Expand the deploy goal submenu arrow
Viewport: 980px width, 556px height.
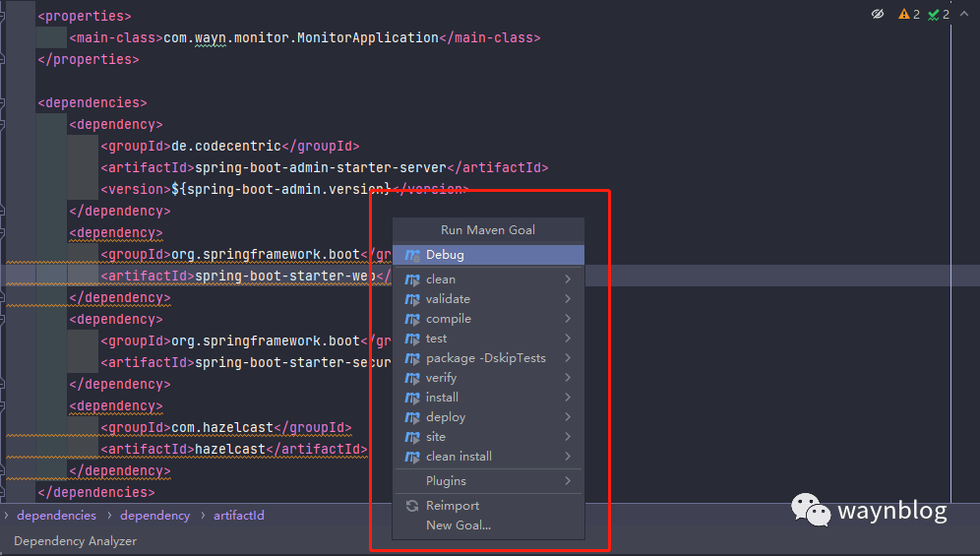[x=568, y=417]
